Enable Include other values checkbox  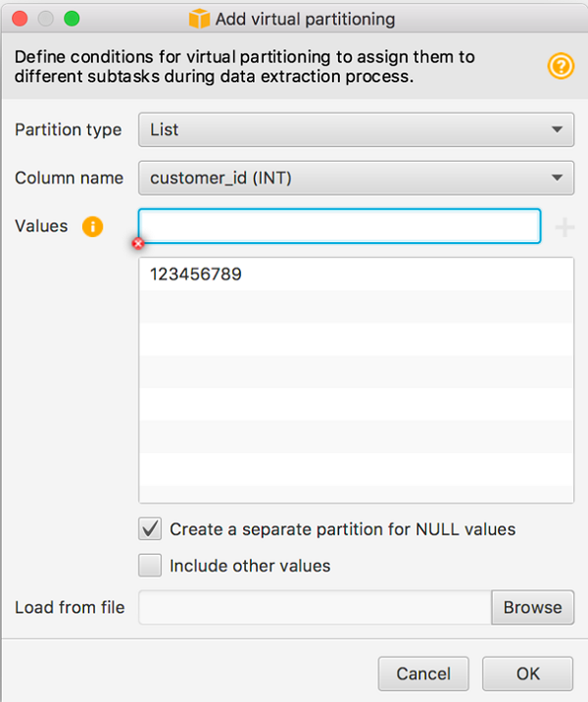click(151, 566)
